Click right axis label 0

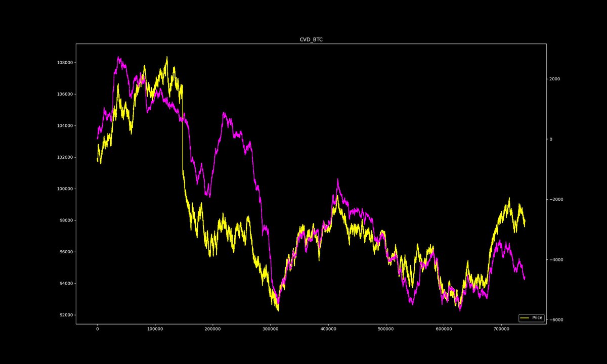coord(551,139)
